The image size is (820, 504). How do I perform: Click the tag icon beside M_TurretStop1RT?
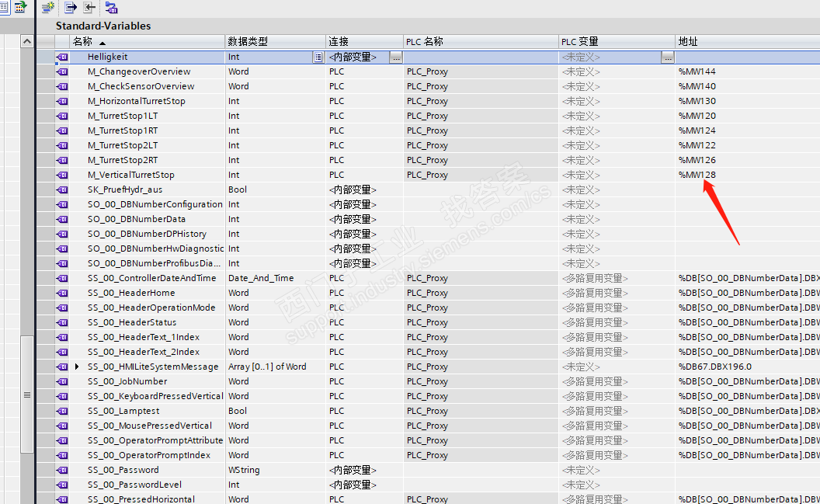coord(62,130)
